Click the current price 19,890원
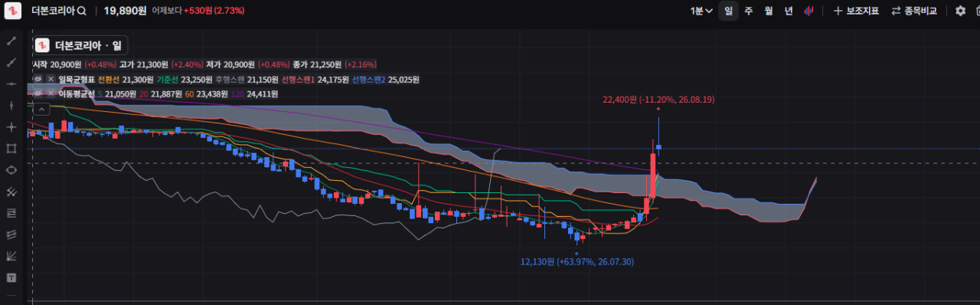Image resolution: width=980 pixels, height=305 pixels. tap(125, 11)
